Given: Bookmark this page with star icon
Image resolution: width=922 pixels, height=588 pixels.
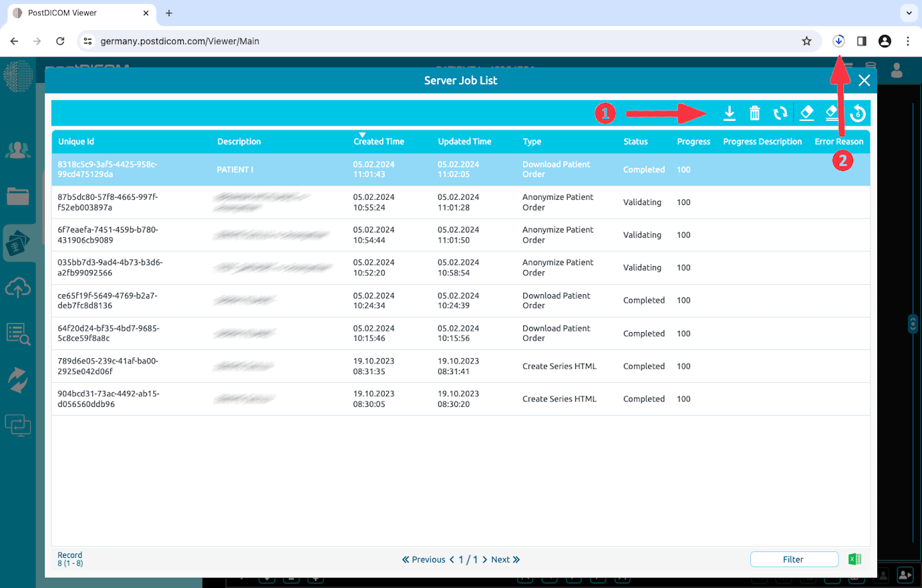Looking at the screenshot, I should (x=806, y=41).
